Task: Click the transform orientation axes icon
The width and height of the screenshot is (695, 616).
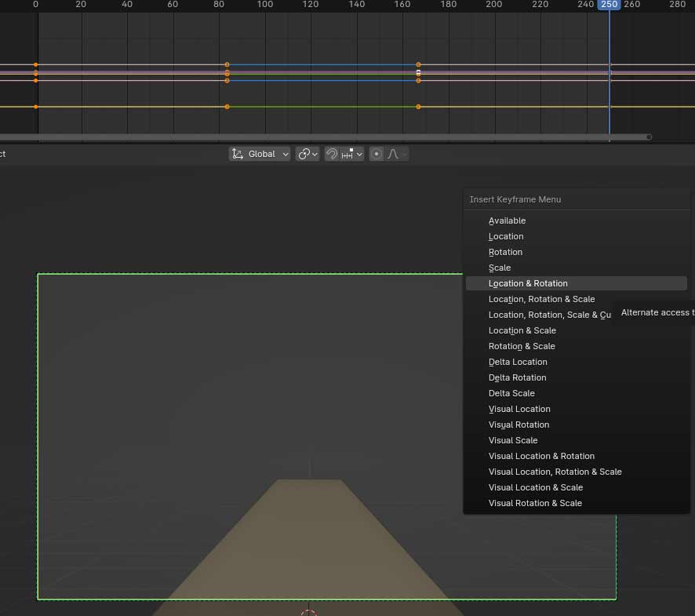Action: coord(238,154)
